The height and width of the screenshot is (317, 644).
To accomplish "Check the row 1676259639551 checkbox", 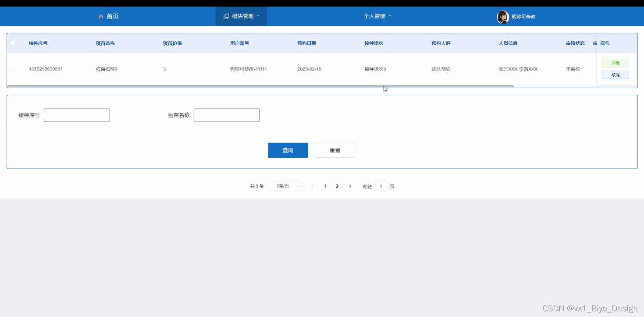I will (14, 69).
